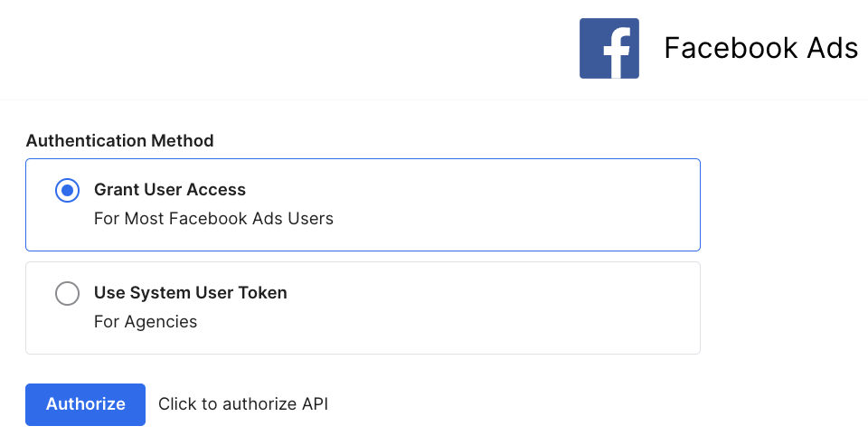Click the "Grant User Access" bold label
This screenshot has width=868, height=445.
pos(170,190)
